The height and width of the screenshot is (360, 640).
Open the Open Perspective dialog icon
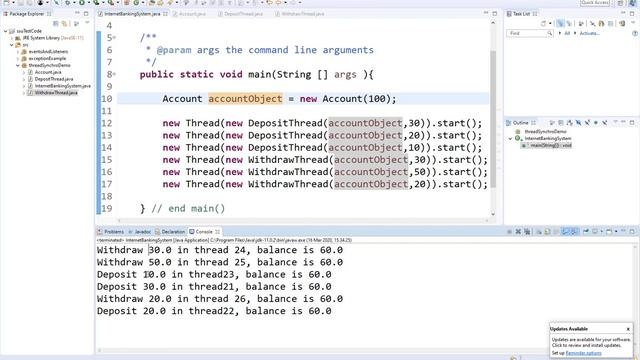620,3
